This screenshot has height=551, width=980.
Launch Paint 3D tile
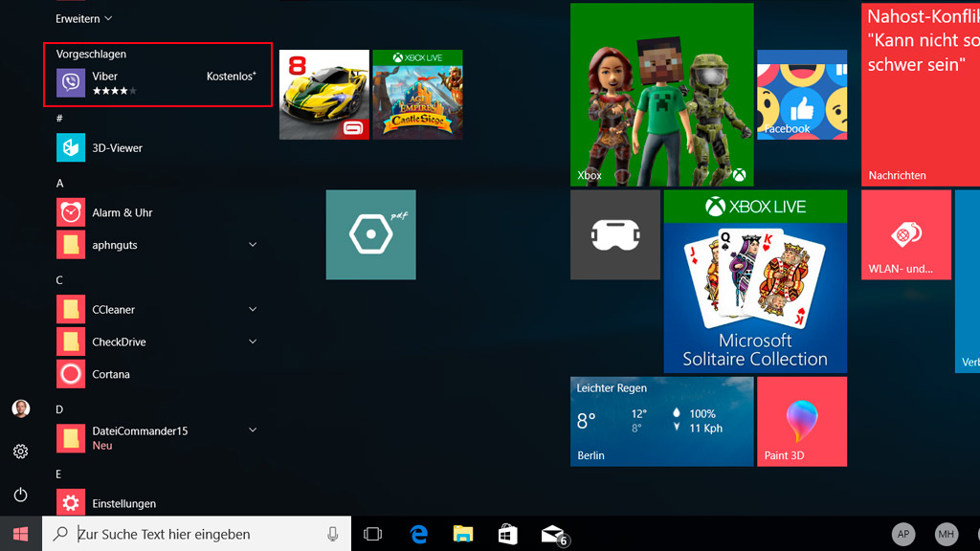point(802,422)
